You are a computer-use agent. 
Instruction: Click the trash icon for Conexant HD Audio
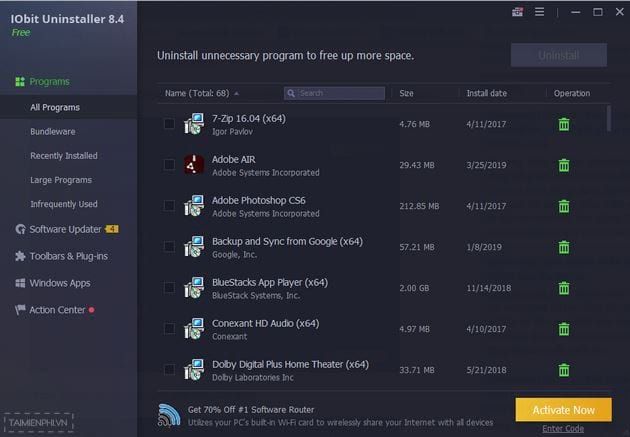(x=564, y=329)
